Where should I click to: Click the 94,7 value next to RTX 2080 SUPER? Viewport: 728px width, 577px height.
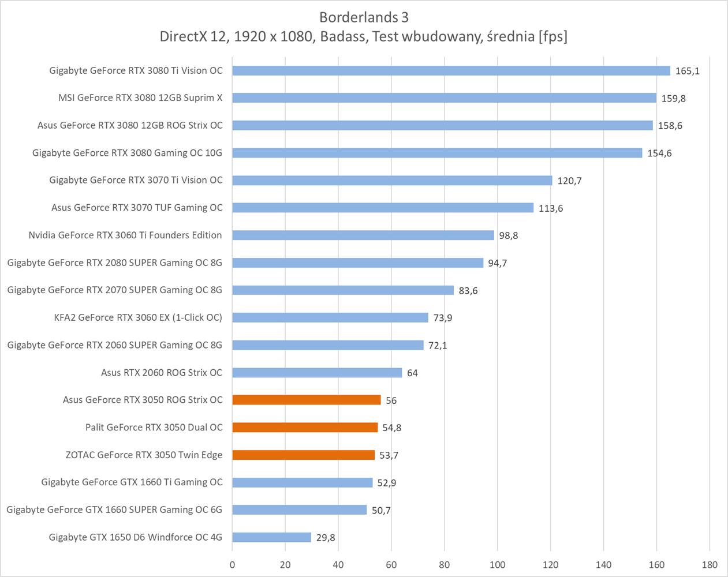click(497, 263)
